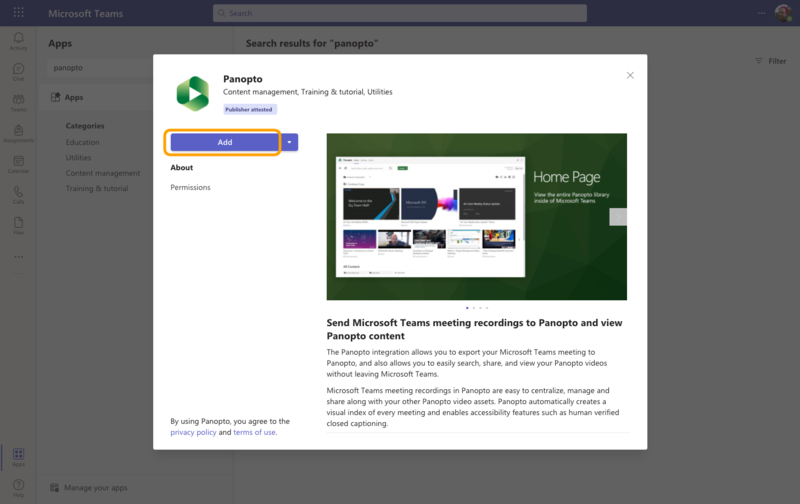Expand more apps ellipsis in sidebar

pyautogui.click(x=18, y=256)
